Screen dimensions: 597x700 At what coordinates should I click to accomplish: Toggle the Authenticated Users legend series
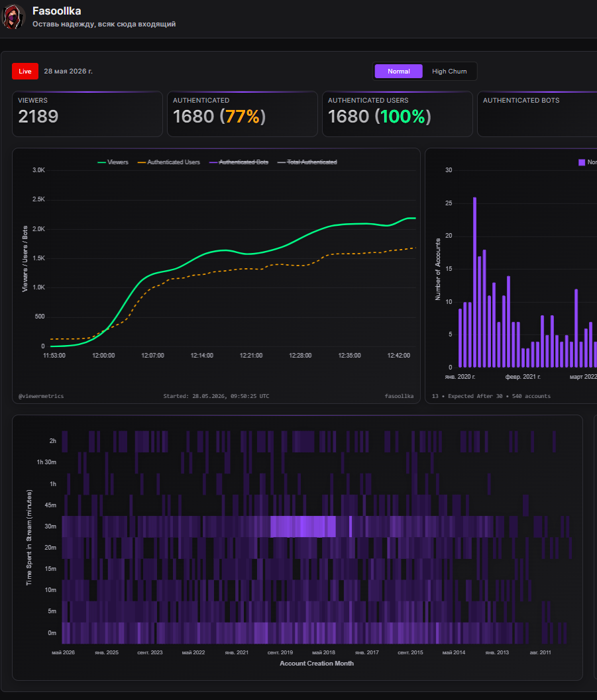169,162
